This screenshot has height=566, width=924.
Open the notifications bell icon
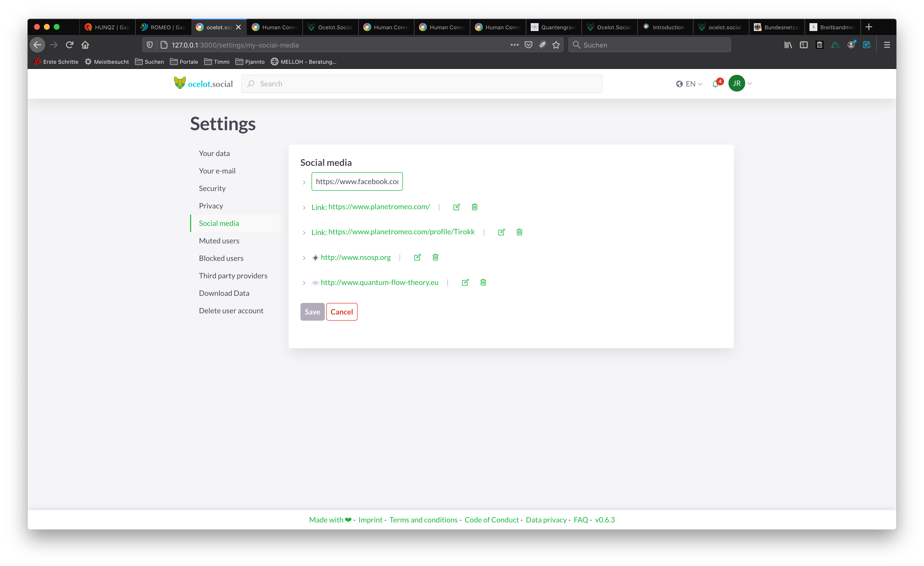pos(715,84)
